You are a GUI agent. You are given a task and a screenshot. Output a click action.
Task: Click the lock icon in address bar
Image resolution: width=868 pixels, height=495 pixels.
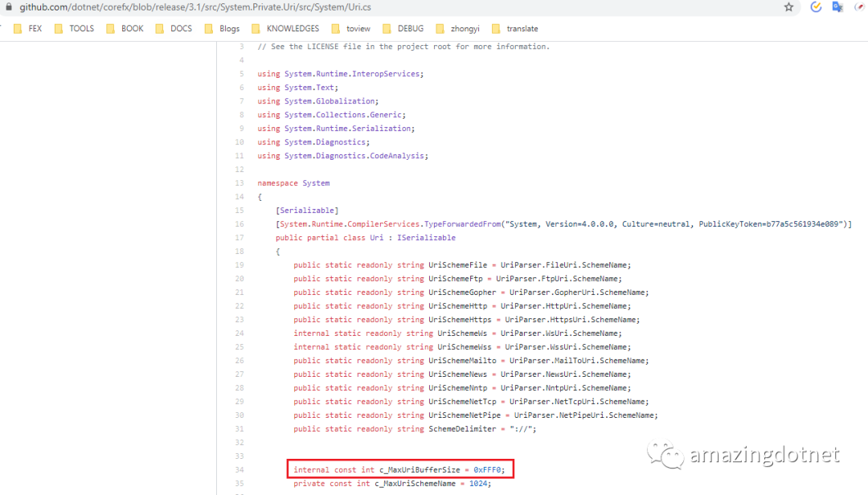coord(8,7)
